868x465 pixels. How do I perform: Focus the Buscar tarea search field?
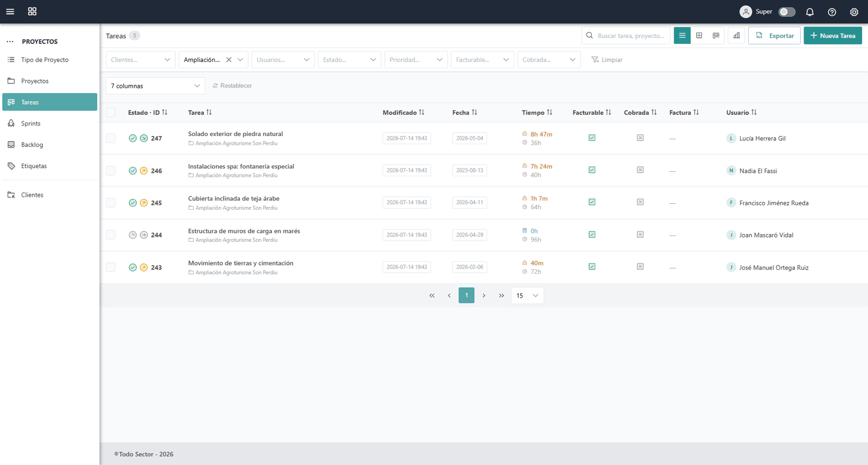[626, 35]
